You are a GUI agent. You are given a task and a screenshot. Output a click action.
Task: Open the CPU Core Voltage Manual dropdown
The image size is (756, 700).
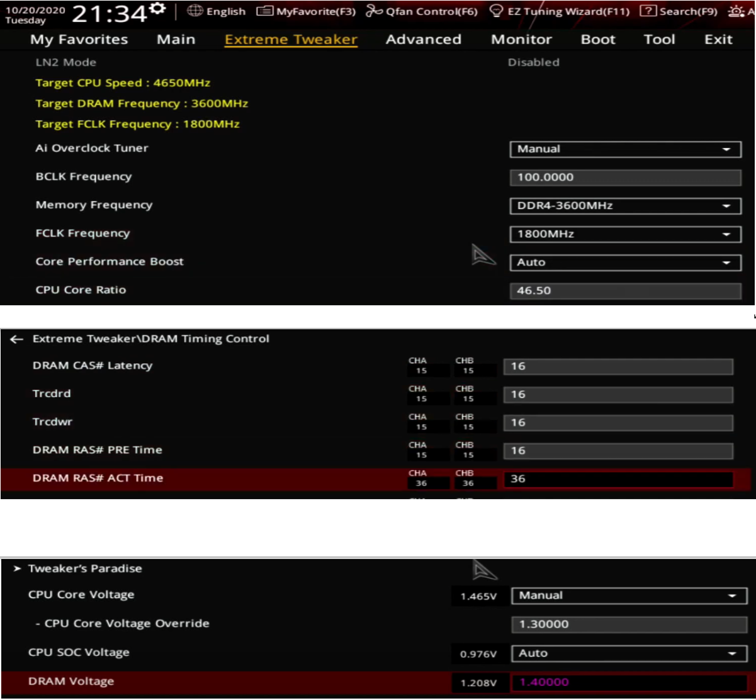[629, 596]
